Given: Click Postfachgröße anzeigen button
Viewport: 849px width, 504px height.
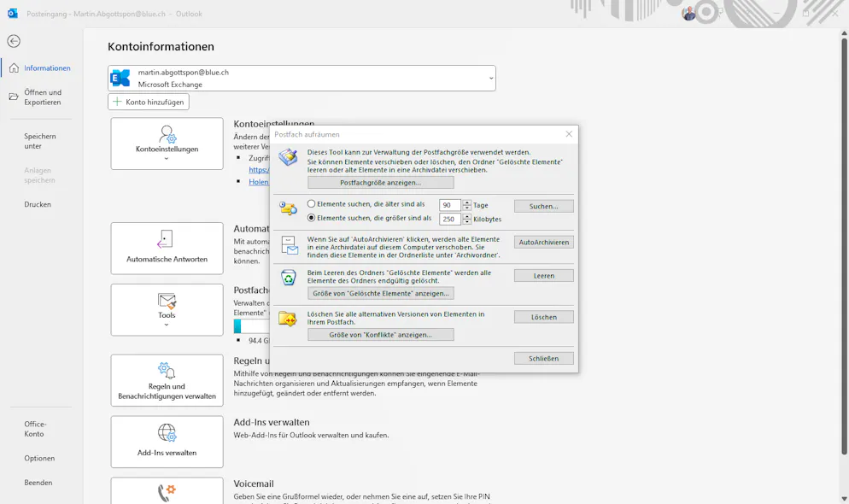Looking at the screenshot, I should click(x=380, y=183).
